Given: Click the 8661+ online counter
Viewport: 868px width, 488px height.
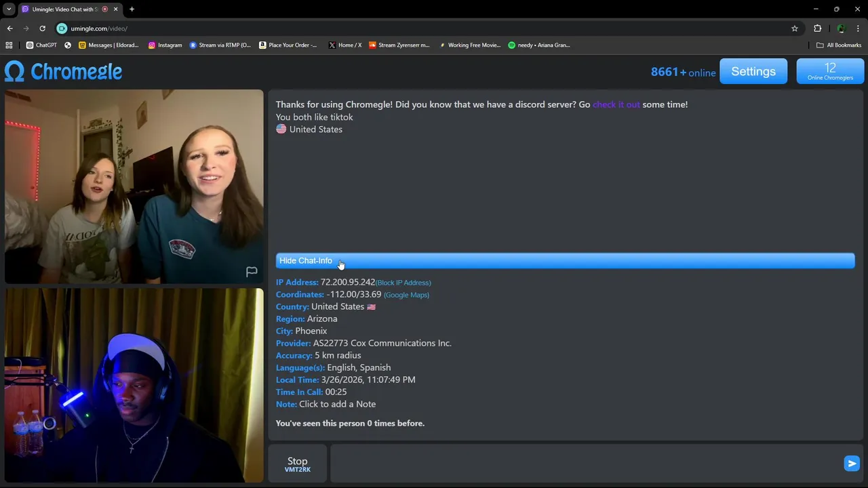Looking at the screenshot, I should (x=683, y=72).
